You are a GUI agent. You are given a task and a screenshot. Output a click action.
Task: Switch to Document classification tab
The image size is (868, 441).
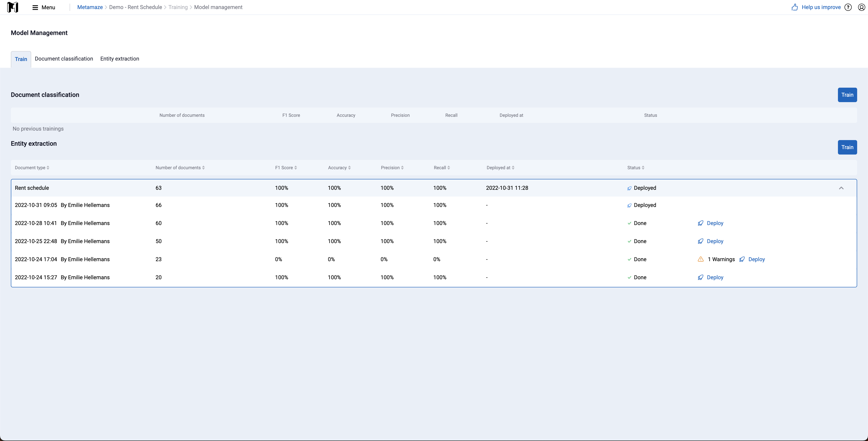pyautogui.click(x=64, y=59)
